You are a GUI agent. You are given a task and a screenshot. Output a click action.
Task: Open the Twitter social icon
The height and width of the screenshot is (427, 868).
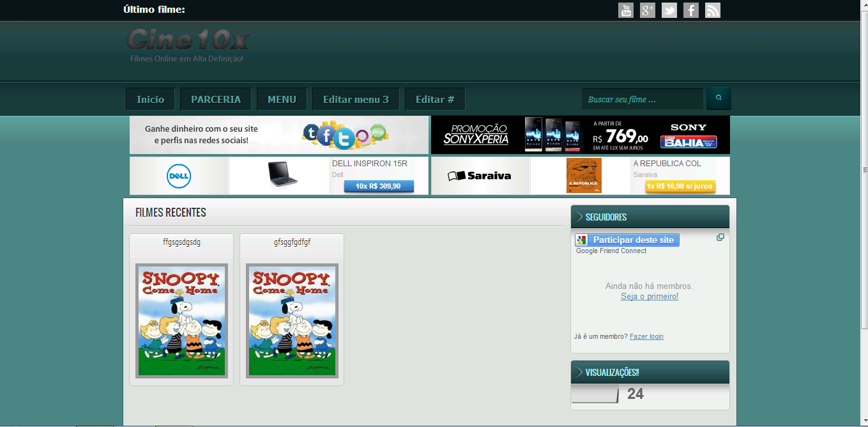point(669,10)
